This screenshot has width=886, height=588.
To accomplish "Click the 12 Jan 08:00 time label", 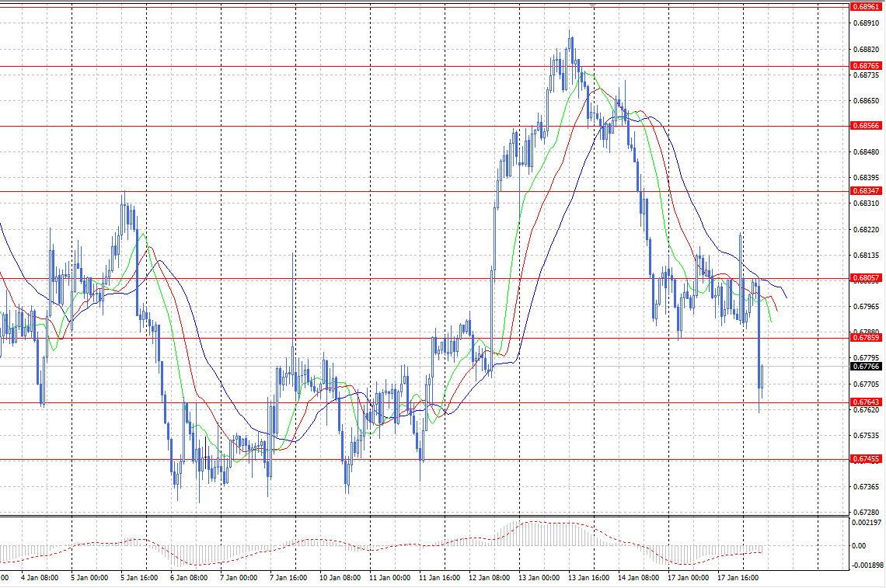I will [x=490, y=578].
